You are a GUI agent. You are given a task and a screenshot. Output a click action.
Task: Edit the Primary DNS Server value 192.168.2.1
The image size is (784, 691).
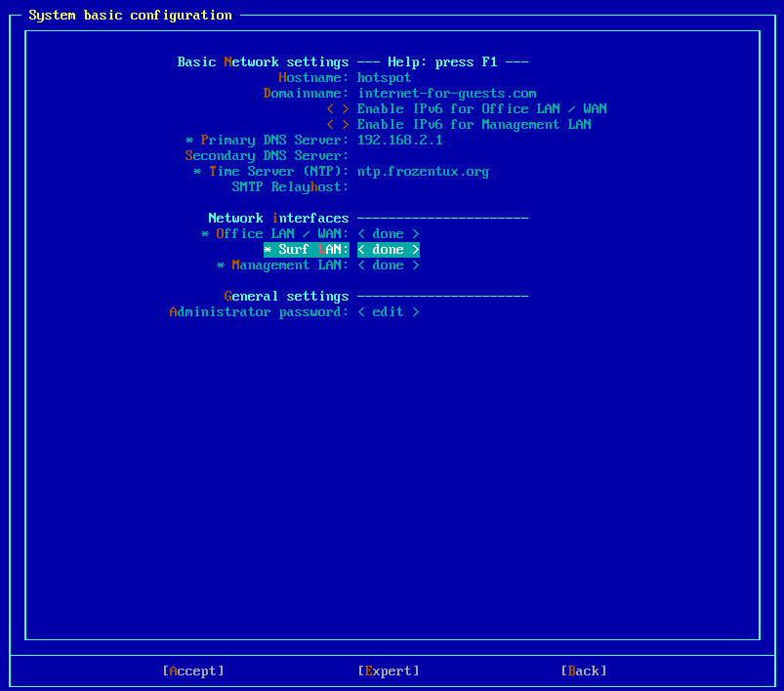tap(400, 140)
